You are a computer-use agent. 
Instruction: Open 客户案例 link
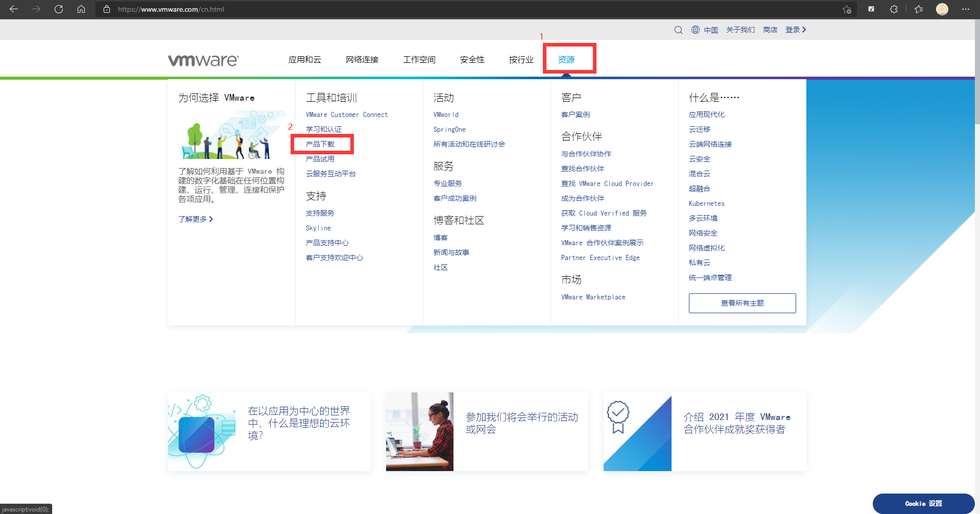(576, 115)
